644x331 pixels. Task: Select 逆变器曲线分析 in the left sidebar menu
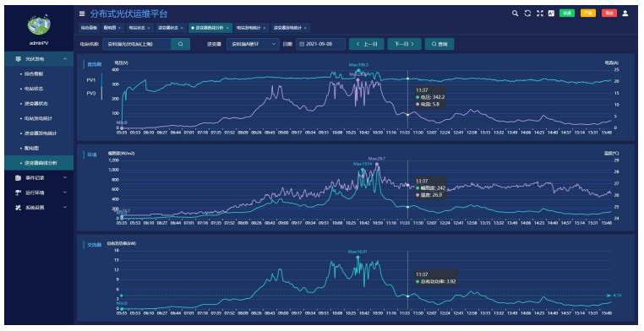(39, 163)
